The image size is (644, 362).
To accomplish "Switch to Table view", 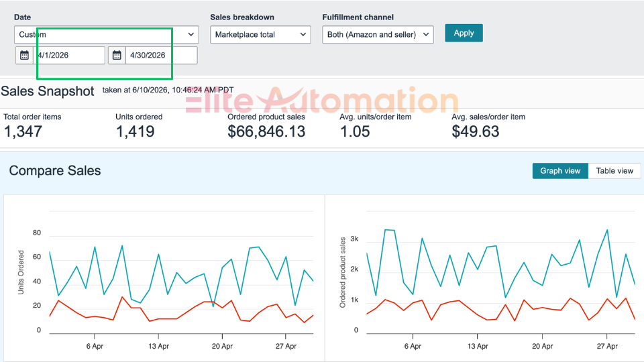I will click(614, 171).
